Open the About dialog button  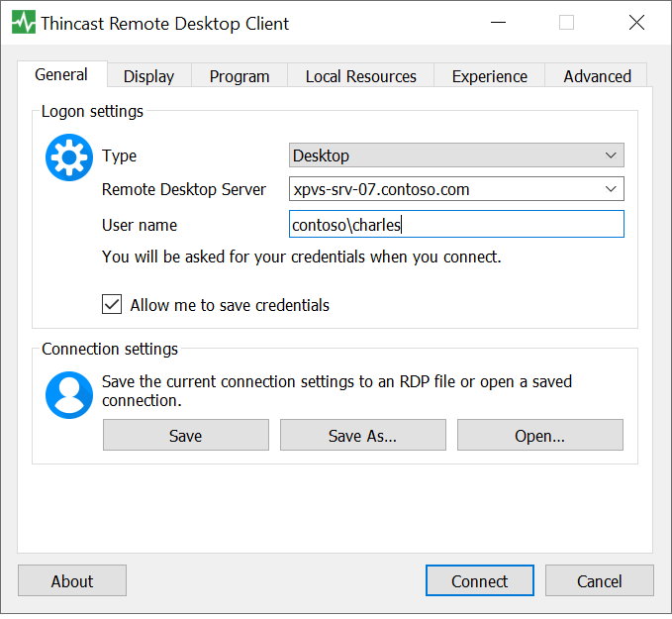[72, 581]
